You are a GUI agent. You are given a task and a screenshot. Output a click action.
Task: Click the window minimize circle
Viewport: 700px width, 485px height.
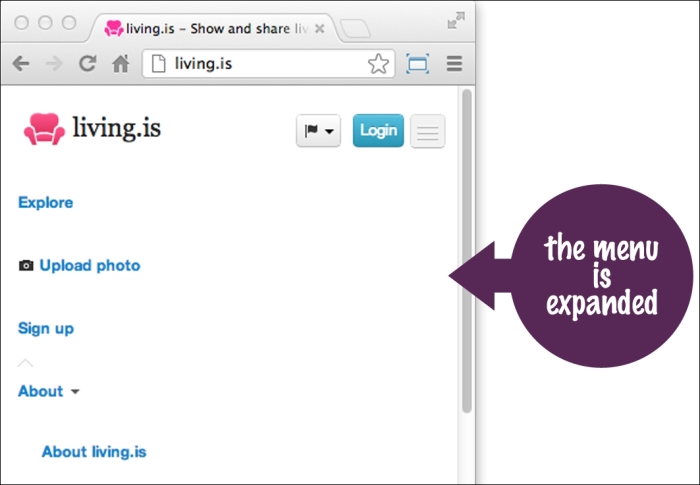pyautogui.click(x=45, y=22)
